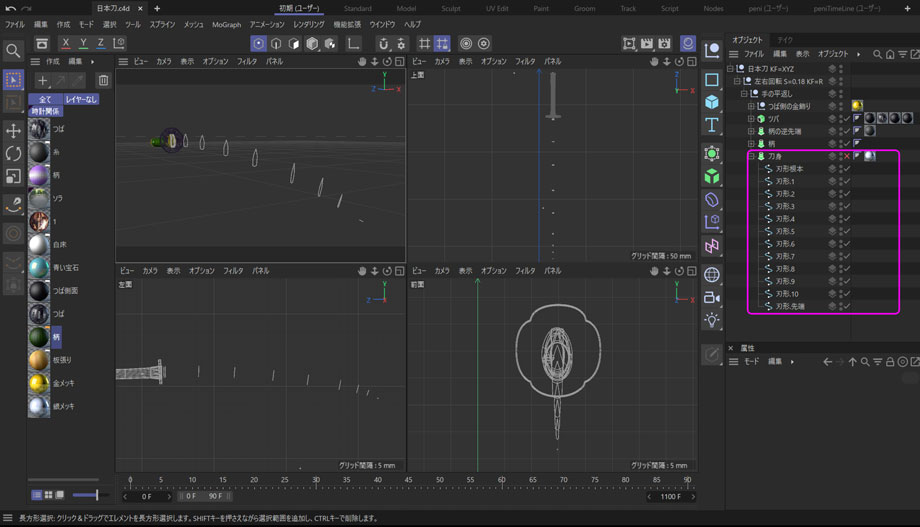
Task: Delete material using trash icon
Action: click(103, 80)
